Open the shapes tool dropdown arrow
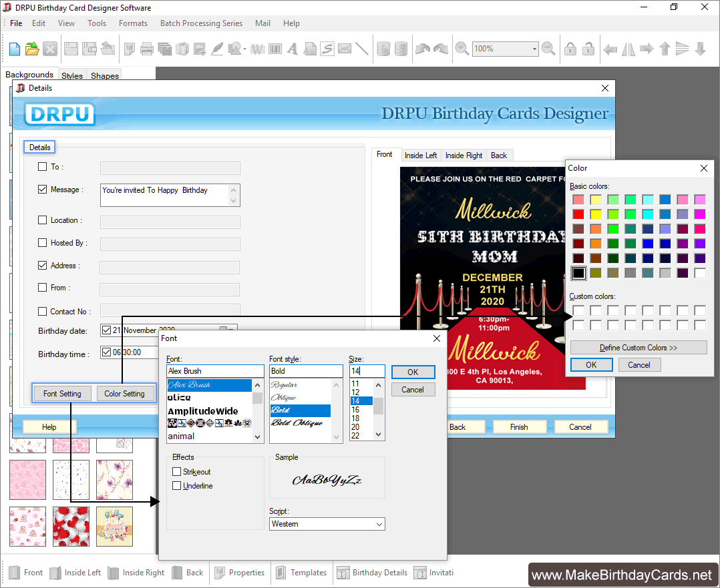Screen dimensions: 720x588 244,49
